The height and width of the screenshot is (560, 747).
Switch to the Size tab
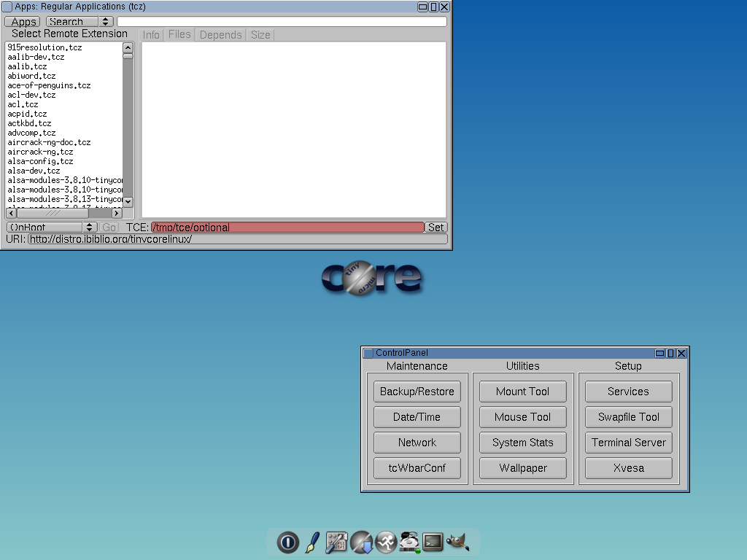260,35
